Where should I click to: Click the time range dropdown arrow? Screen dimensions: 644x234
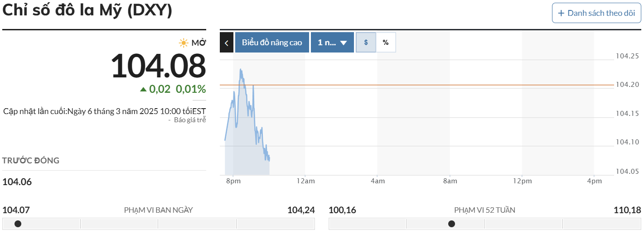(x=344, y=43)
